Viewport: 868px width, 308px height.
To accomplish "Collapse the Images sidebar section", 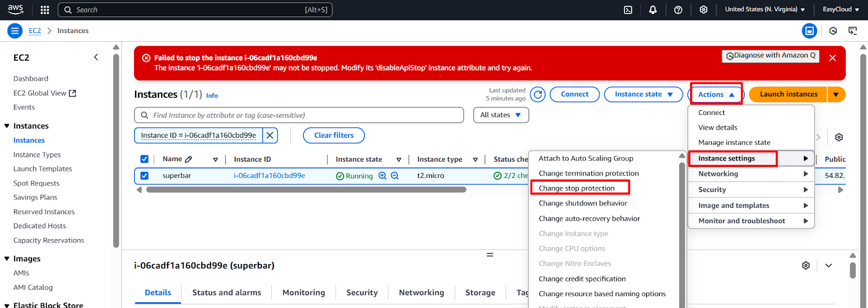I will click(7, 259).
